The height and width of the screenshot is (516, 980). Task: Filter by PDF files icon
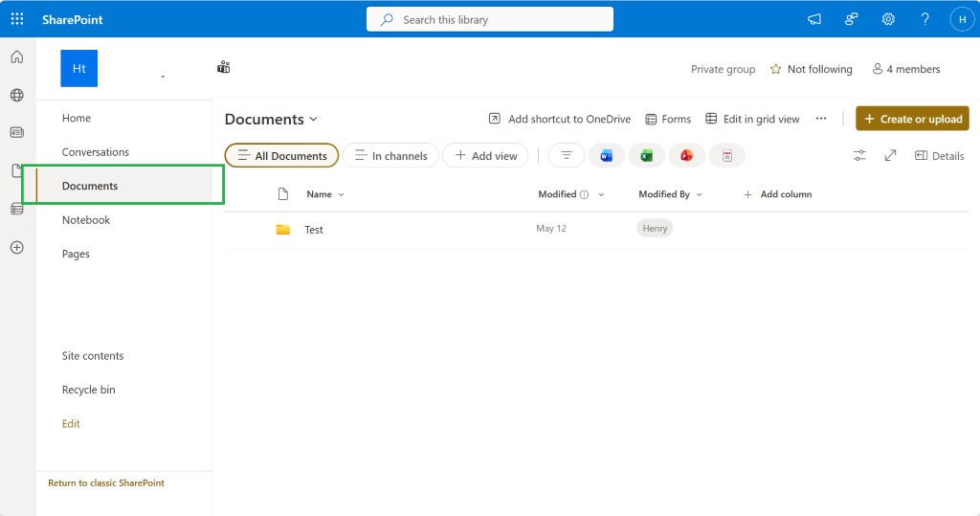(x=727, y=156)
